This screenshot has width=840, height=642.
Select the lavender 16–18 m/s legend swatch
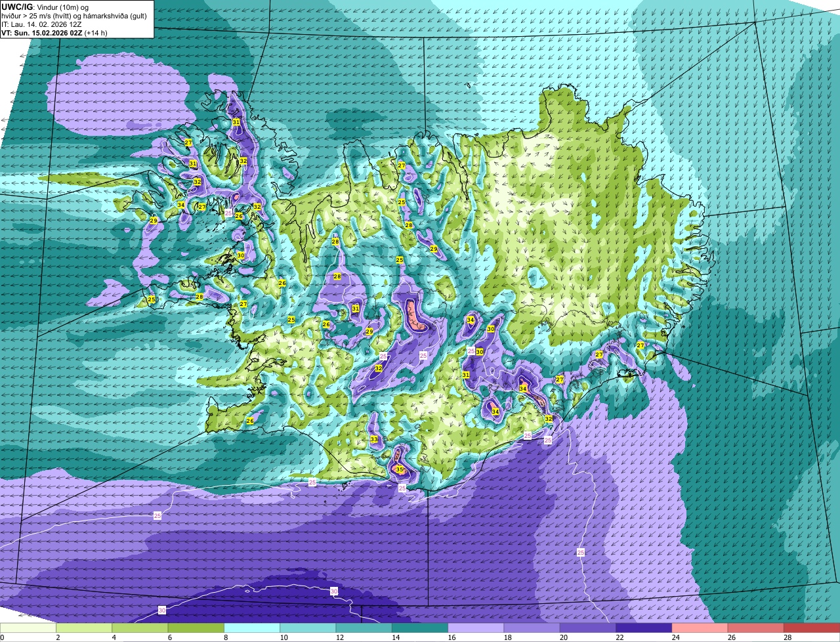[x=476, y=628]
